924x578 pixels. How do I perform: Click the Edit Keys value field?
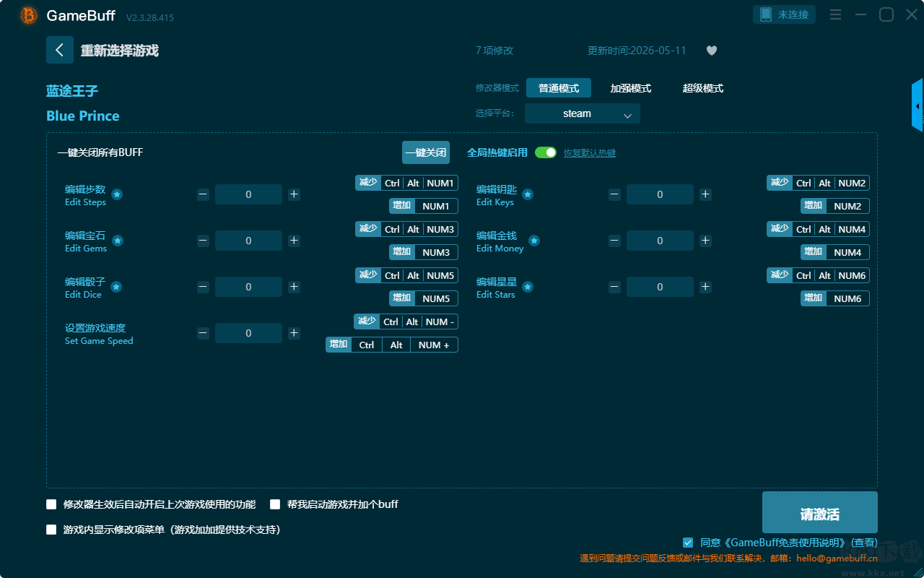point(660,194)
